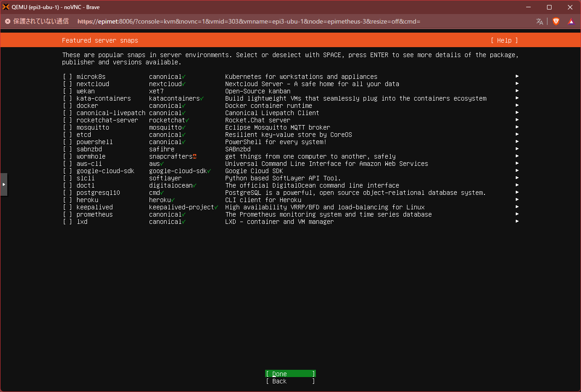Expand details arrow for mosquitto row
This screenshot has width=581, height=392.
517,127
